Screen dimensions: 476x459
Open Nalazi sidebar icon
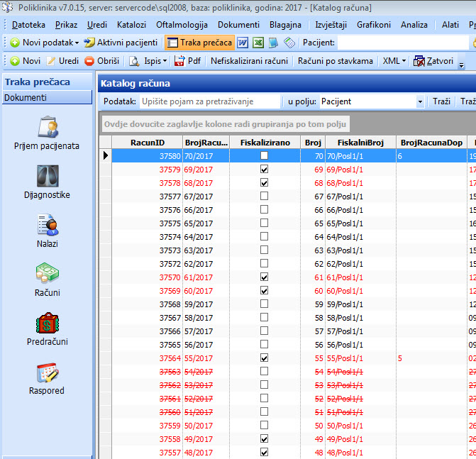47,225
